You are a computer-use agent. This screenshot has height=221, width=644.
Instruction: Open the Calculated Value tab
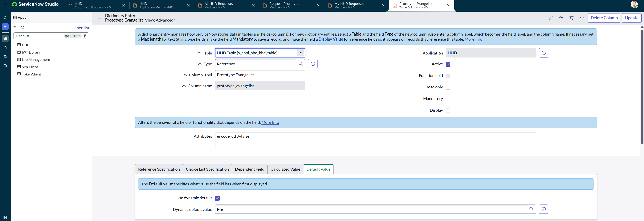click(285, 169)
